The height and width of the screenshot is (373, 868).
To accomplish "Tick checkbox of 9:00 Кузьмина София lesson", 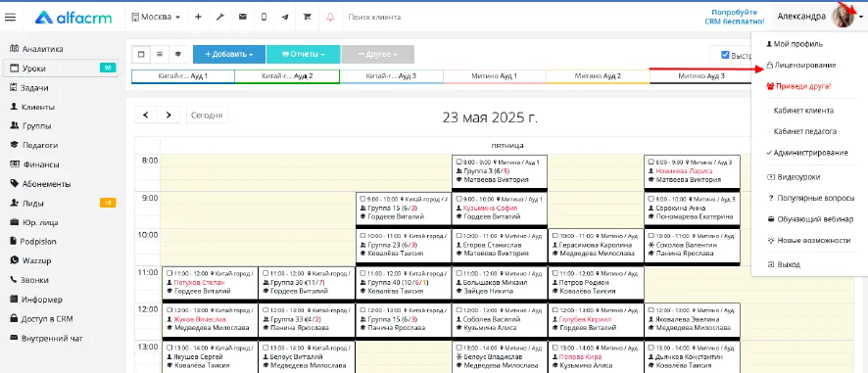I will pos(458,199).
